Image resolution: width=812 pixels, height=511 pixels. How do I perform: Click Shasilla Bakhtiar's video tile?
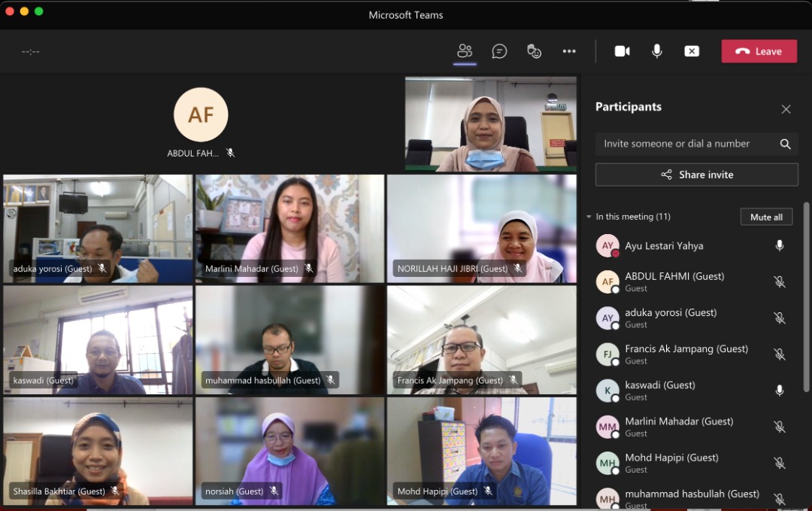[x=98, y=452]
